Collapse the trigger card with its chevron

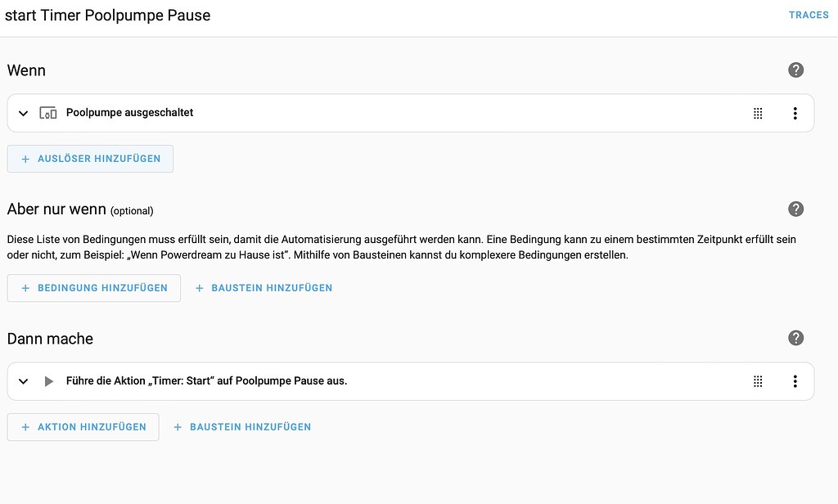point(23,113)
